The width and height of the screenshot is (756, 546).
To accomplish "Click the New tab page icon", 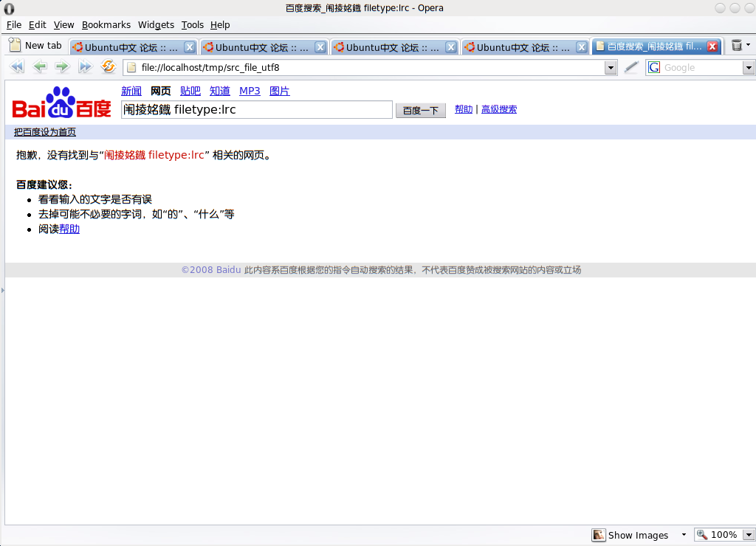I will click(15, 45).
